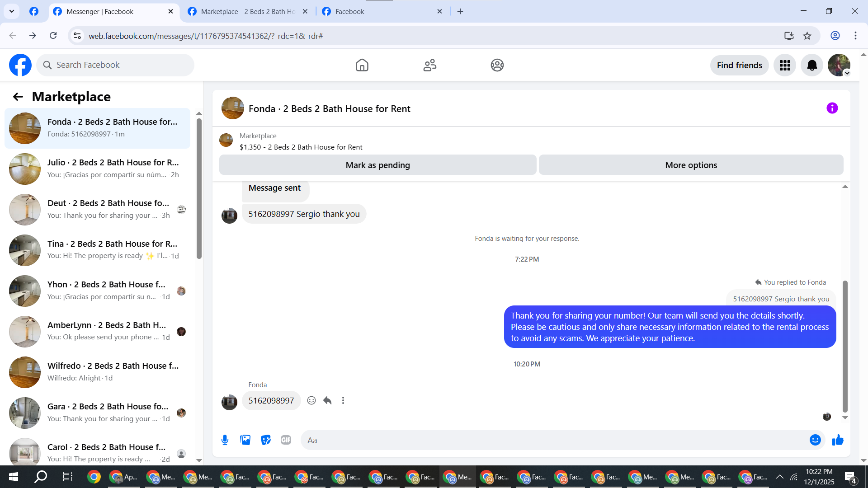Choose a sticker icon

pos(266,440)
